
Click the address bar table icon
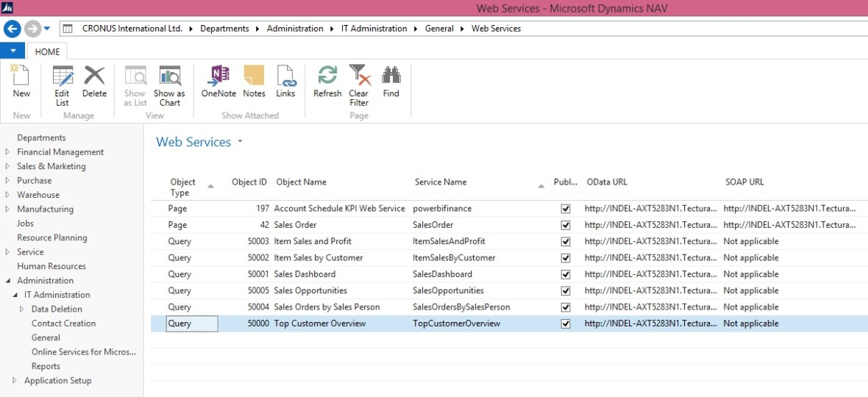tap(68, 29)
